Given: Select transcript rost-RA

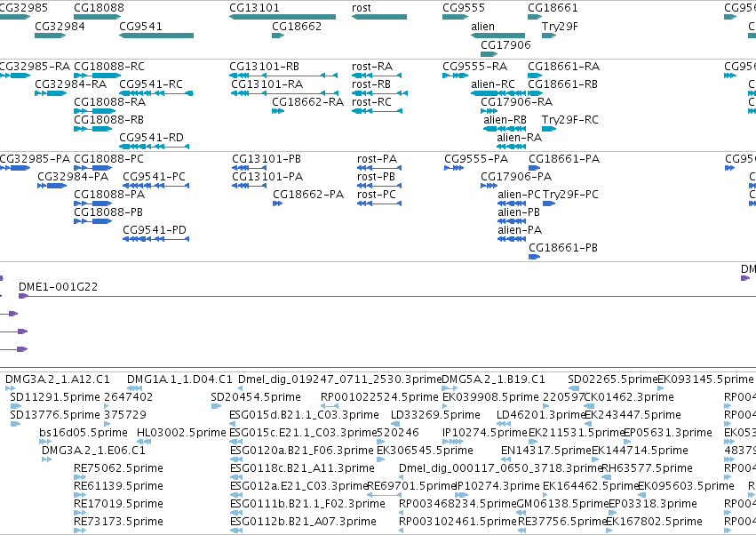Looking at the screenshot, I should click(372, 66).
